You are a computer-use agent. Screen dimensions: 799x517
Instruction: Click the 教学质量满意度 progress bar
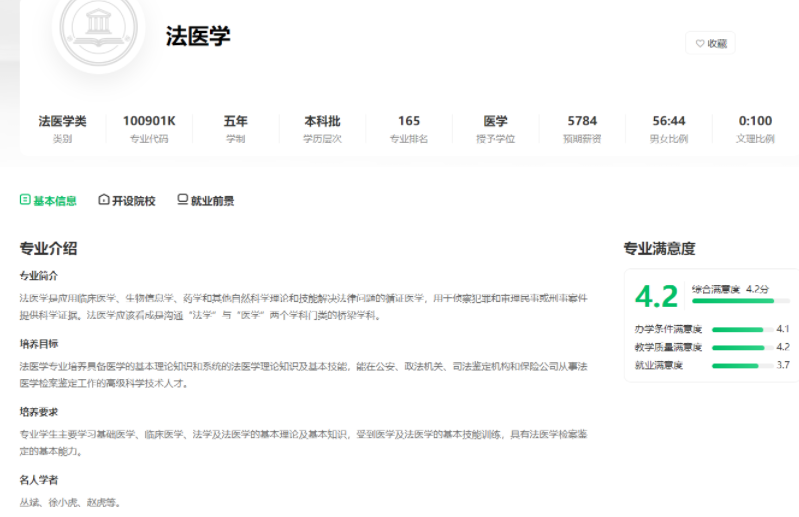tap(742, 347)
